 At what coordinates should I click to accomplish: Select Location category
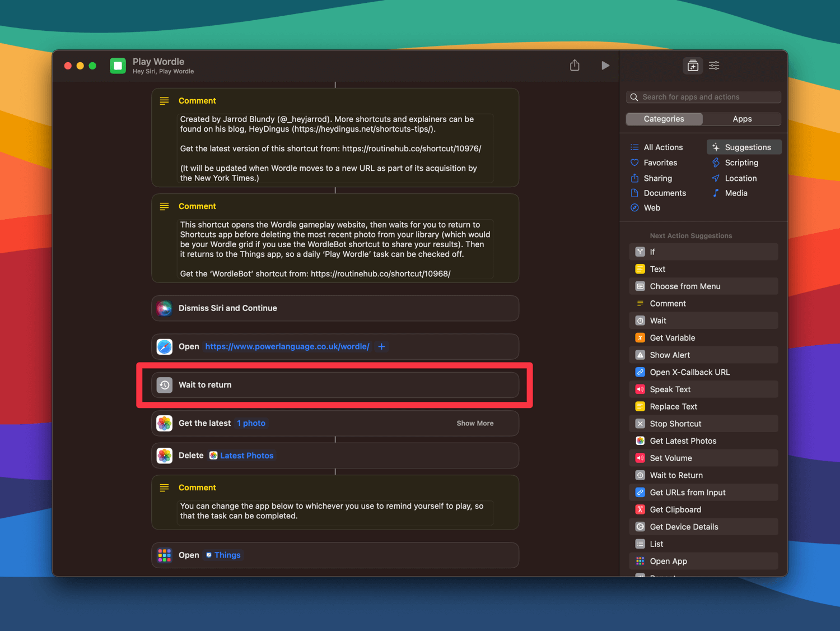[x=741, y=178]
